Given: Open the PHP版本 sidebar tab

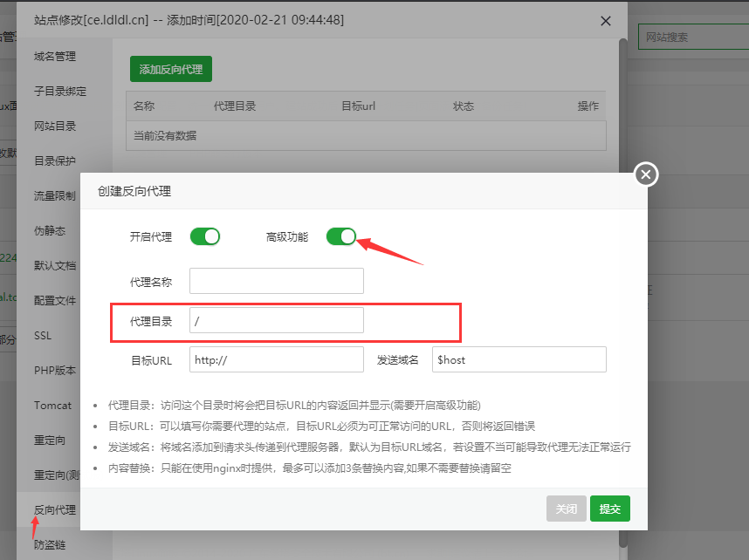Looking at the screenshot, I should coord(54,371).
